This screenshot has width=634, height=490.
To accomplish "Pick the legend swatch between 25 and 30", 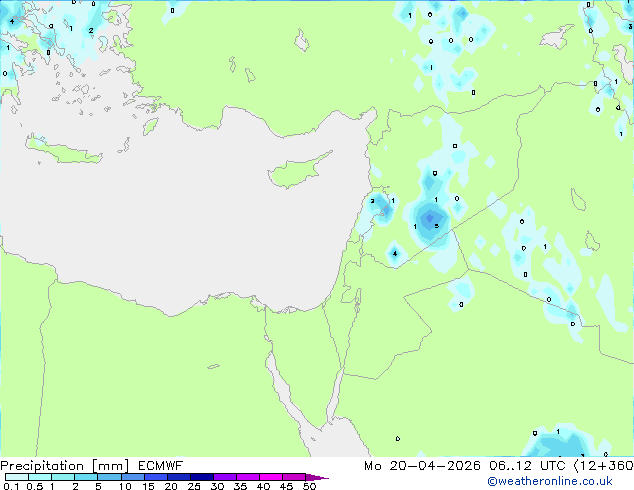I will pyautogui.click(x=202, y=477).
